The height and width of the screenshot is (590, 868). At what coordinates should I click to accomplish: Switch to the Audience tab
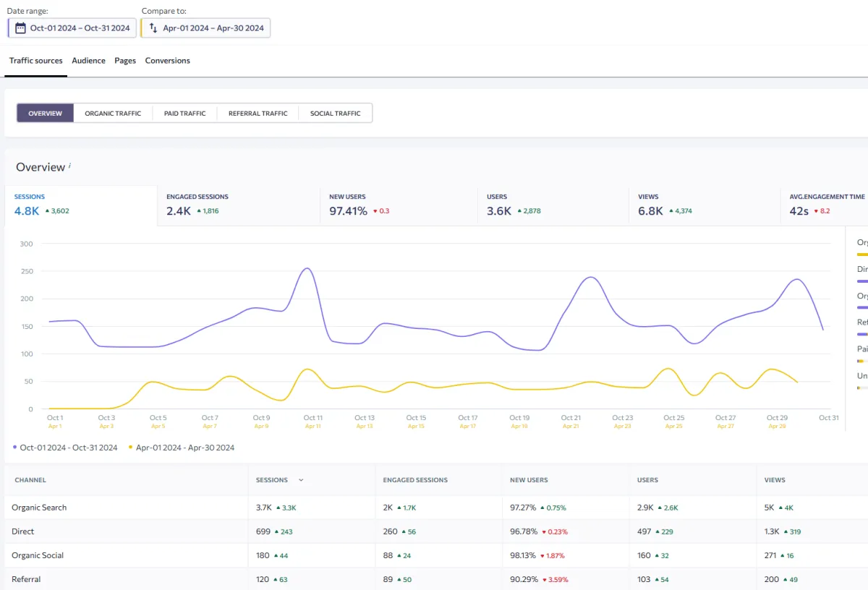[89, 61]
